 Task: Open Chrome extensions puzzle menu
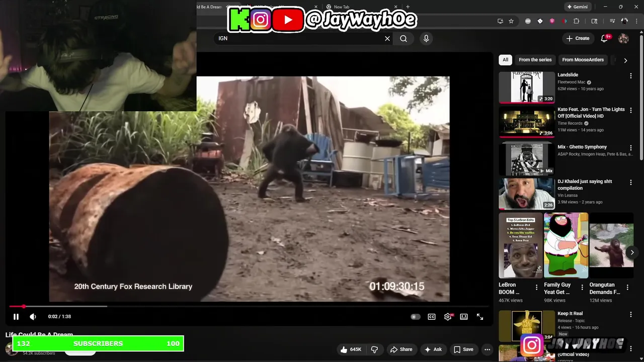click(576, 21)
